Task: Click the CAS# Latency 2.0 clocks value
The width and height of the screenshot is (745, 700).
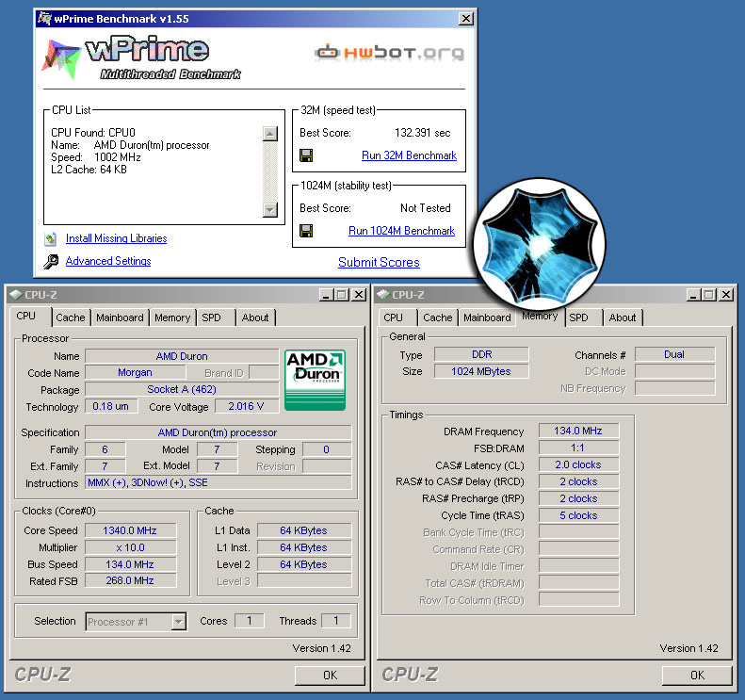Action: click(578, 464)
